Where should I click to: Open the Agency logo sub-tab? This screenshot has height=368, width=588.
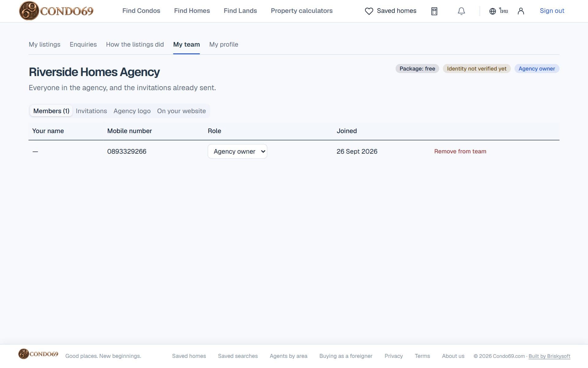click(132, 111)
